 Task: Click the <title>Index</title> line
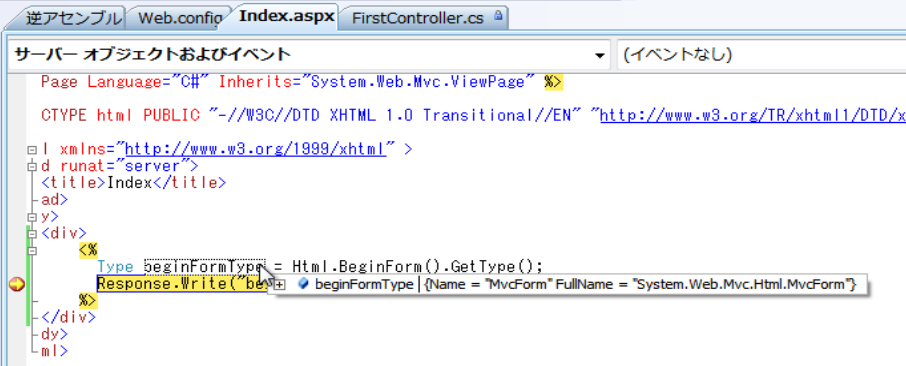(x=133, y=183)
